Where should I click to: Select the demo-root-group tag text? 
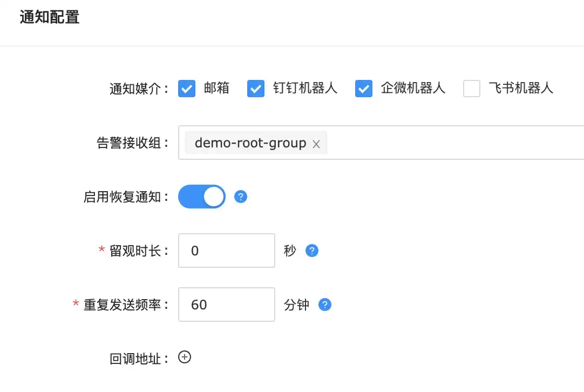click(x=250, y=143)
